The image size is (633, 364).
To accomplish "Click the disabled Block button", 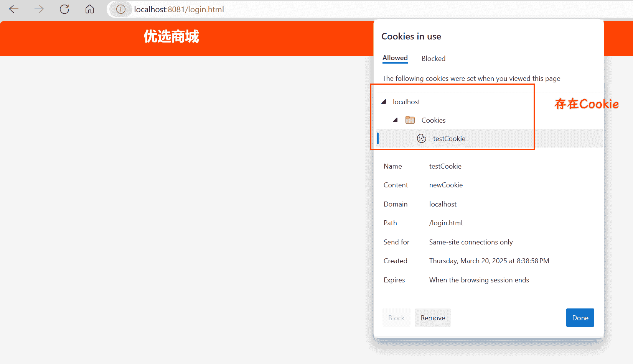I will coord(396,318).
